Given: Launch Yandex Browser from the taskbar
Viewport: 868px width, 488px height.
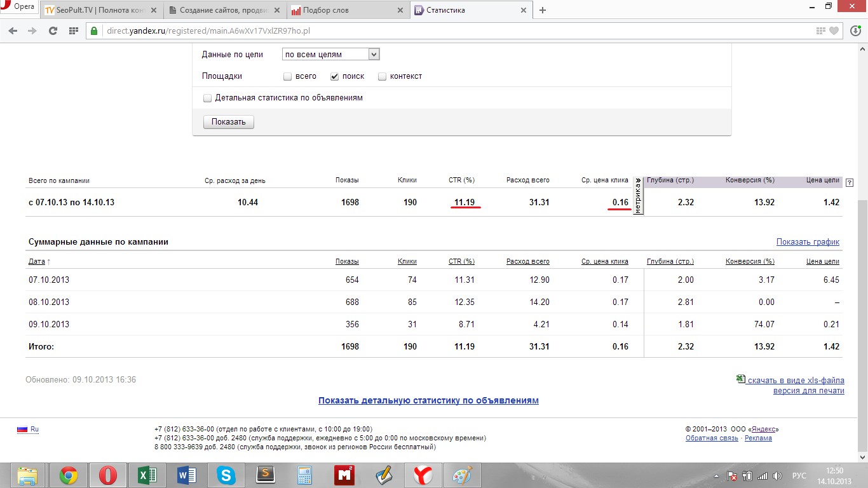Looking at the screenshot, I should click(x=423, y=475).
